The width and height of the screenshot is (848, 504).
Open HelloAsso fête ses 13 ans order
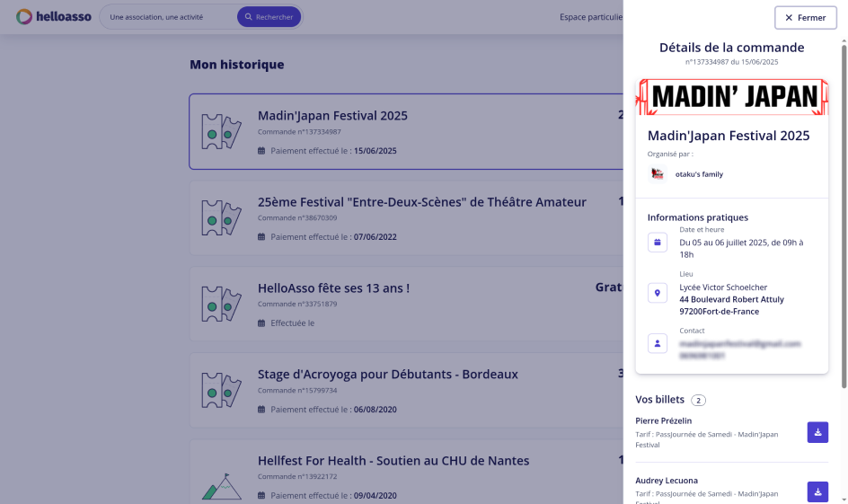click(x=333, y=288)
